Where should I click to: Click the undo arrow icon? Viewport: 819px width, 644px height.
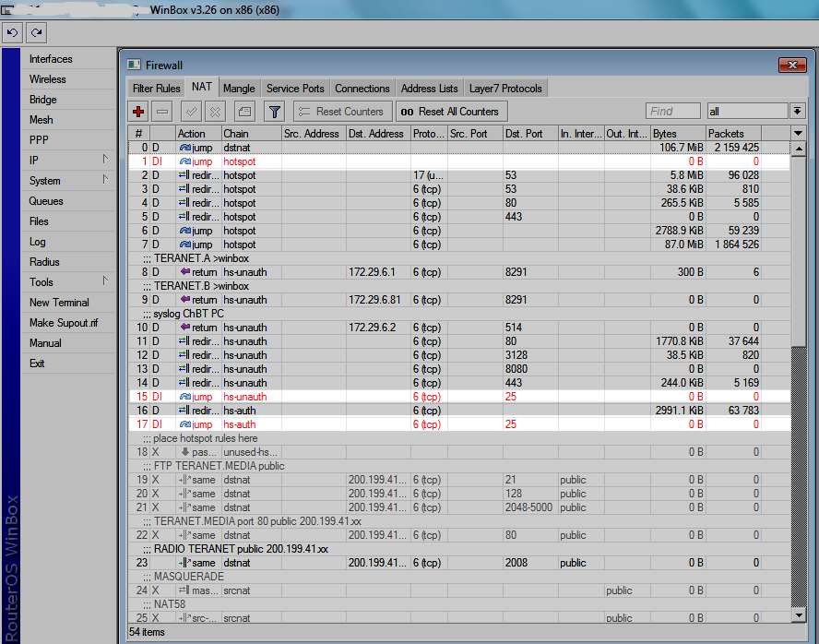click(x=13, y=32)
